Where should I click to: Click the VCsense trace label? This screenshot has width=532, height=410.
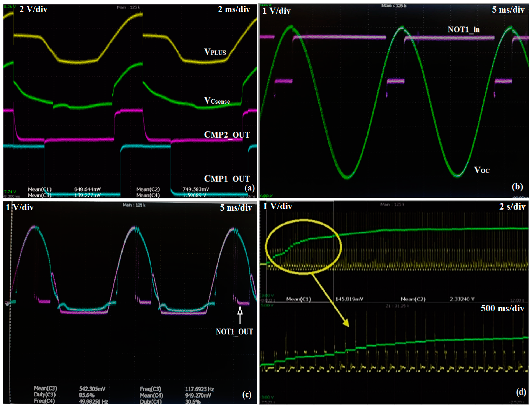pyautogui.click(x=217, y=101)
